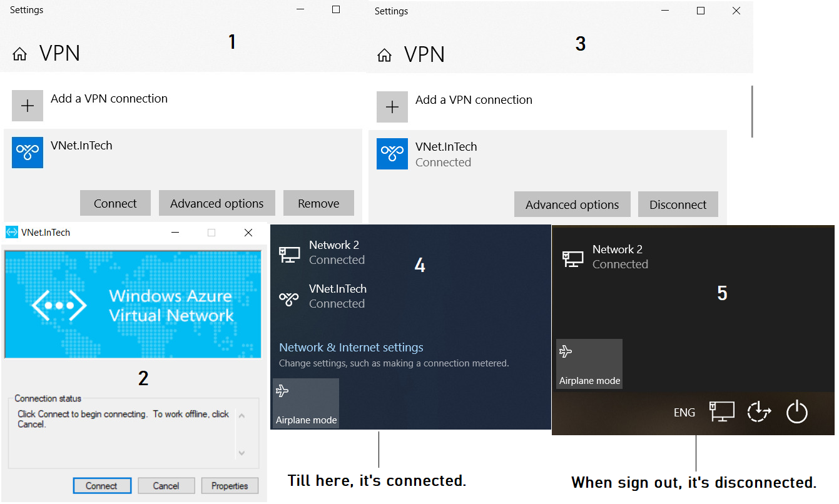
Task: Click the network icon in the taskbar tray
Action: [722, 412]
